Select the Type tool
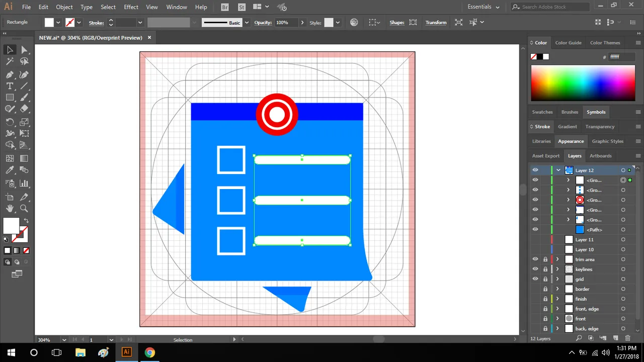The width and height of the screenshot is (644, 362). tap(10, 86)
